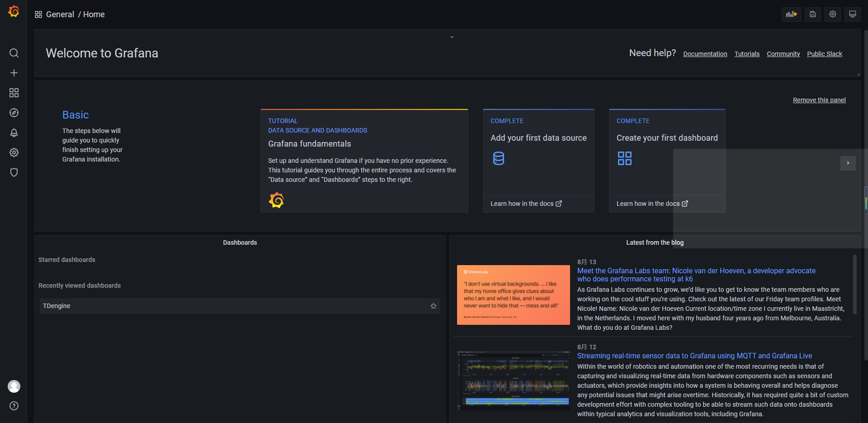Click the blog panel vertical scrollbar
Screen dimensions: 868x423
point(854,285)
